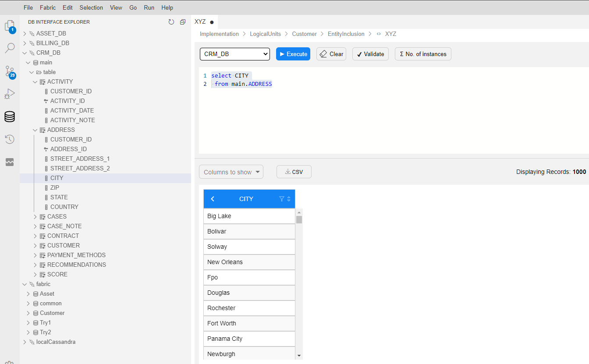Open the CRM_DB interface dropdown
The height and width of the screenshot is (364, 589).
[235, 54]
